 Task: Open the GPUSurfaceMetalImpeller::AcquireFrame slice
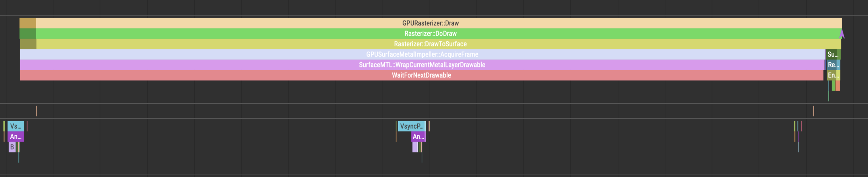422,54
